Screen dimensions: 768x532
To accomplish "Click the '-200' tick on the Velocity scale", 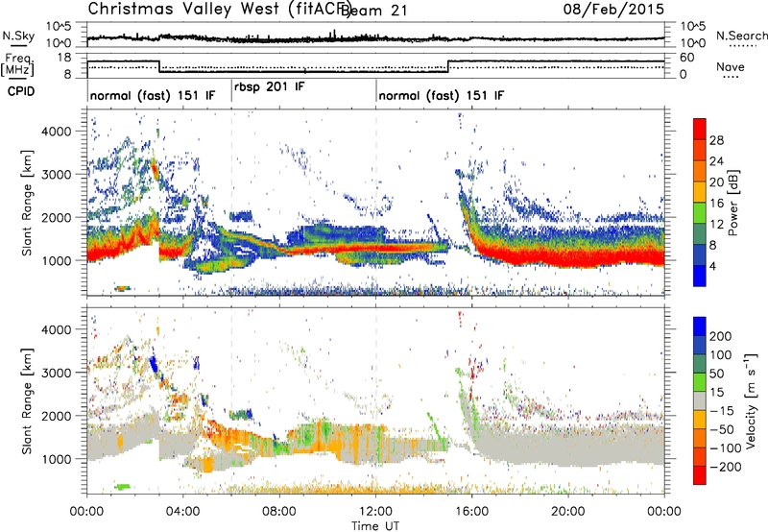I will pos(726,467).
